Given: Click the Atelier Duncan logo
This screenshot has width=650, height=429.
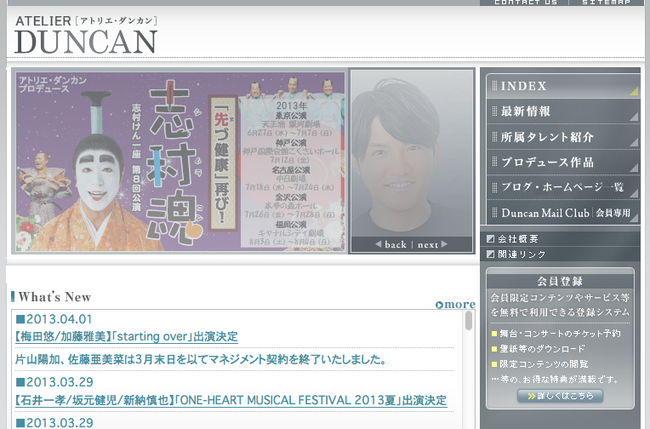Looking at the screenshot, I should tap(86, 35).
